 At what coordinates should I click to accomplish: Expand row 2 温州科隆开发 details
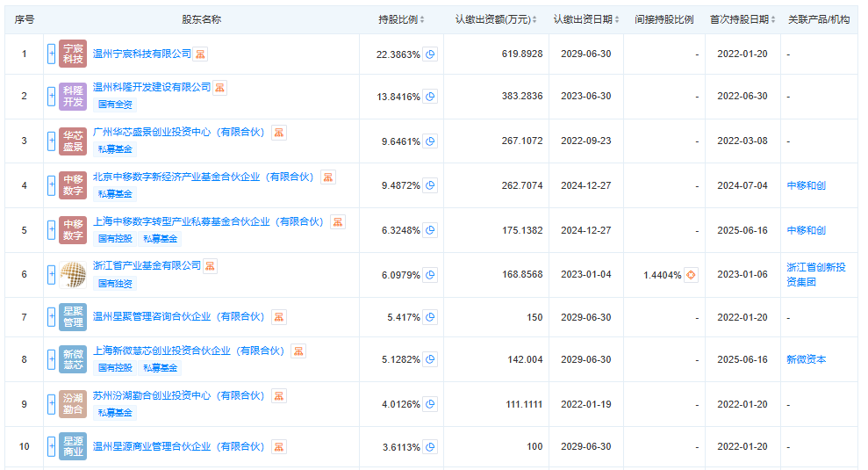click(52, 97)
